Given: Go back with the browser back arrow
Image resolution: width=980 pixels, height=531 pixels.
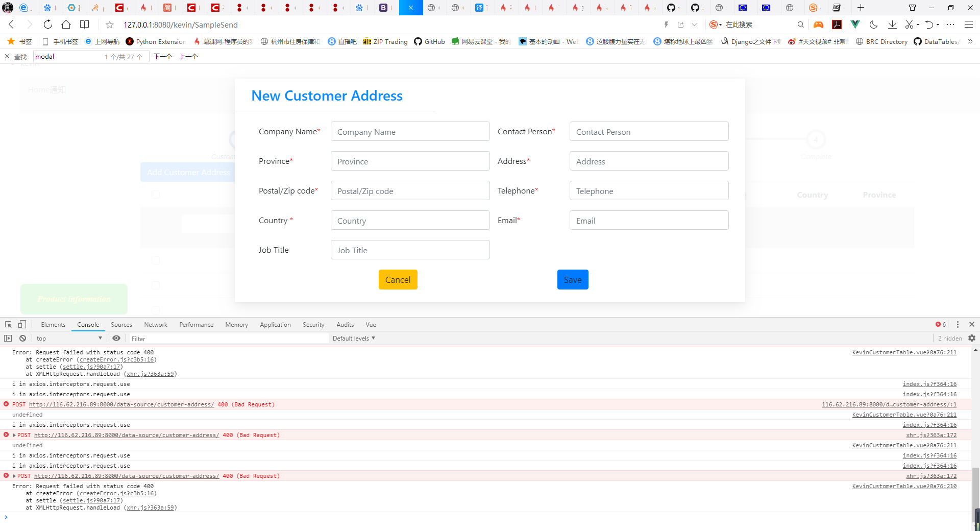Looking at the screenshot, I should pos(11,25).
